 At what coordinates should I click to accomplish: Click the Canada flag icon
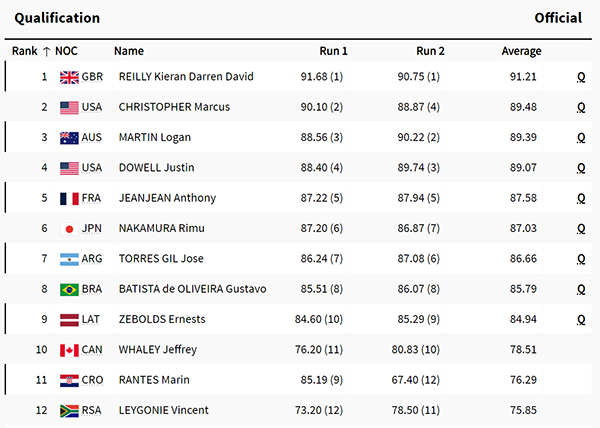pos(69,350)
